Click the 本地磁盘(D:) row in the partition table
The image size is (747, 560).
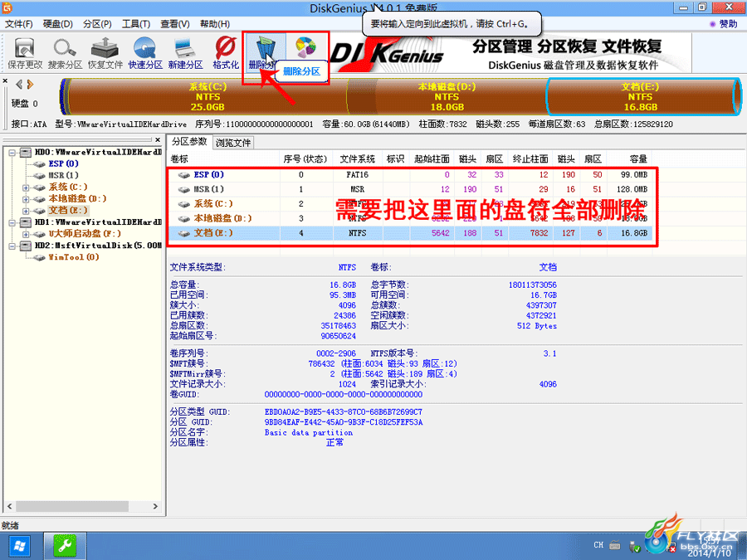pos(412,218)
